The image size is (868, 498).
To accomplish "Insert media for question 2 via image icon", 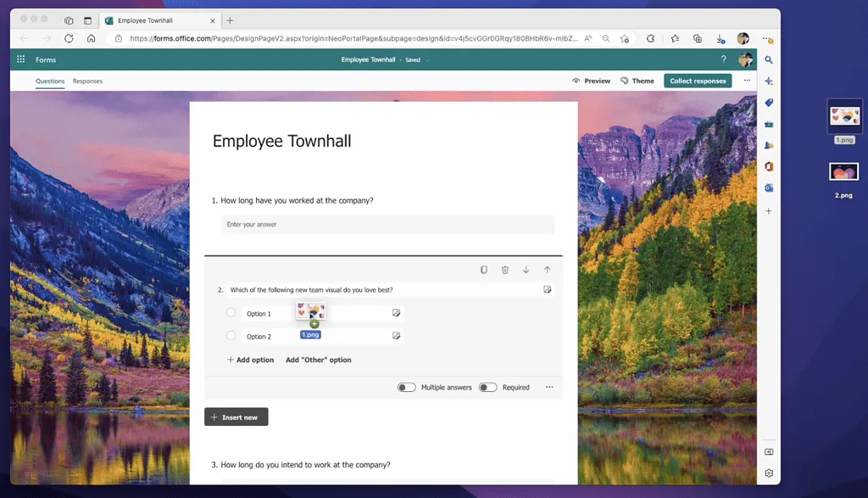I will point(548,289).
